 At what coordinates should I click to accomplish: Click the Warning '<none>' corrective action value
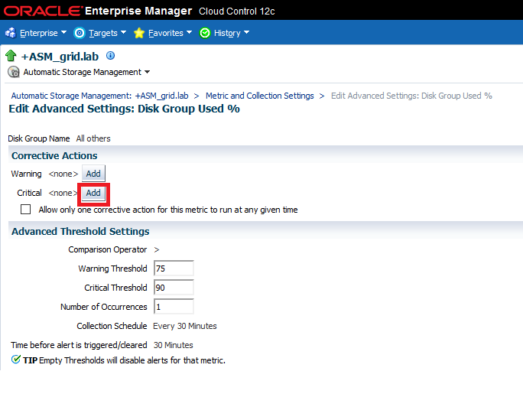click(x=63, y=174)
